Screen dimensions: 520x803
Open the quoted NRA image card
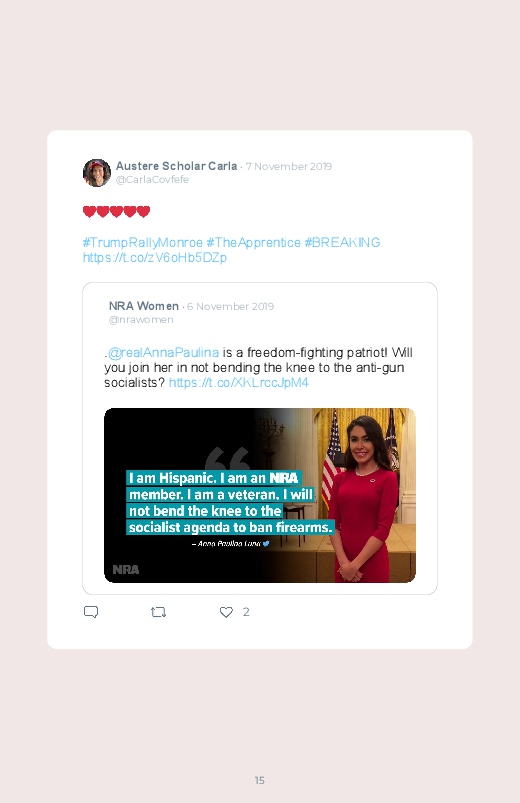pyautogui.click(x=260, y=495)
